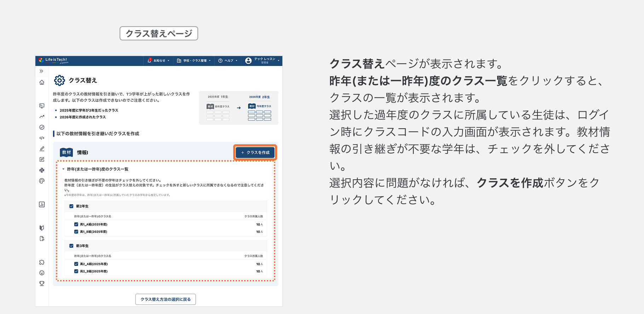This screenshot has width=644, height=314.
Task: Open the お知らせ menu
Action: pos(159,61)
